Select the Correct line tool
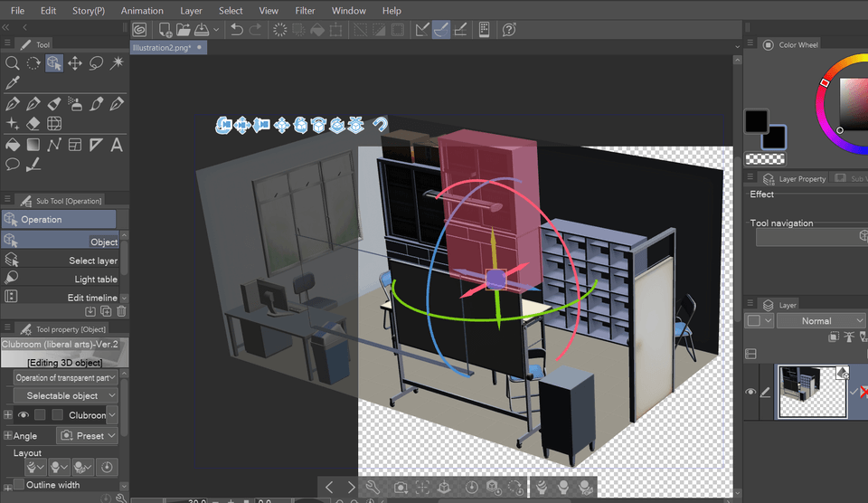This screenshot has width=868, height=503. 33,165
